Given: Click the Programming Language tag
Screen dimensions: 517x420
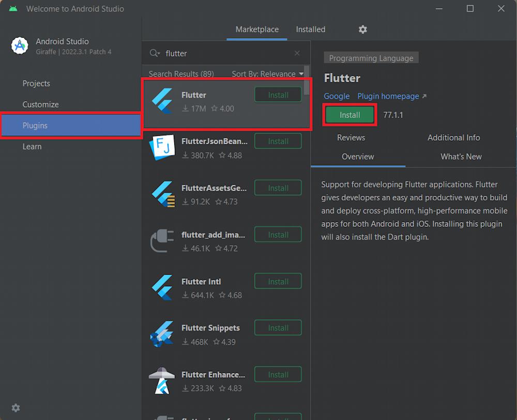Looking at the screenshot, I should click(371, 58).
